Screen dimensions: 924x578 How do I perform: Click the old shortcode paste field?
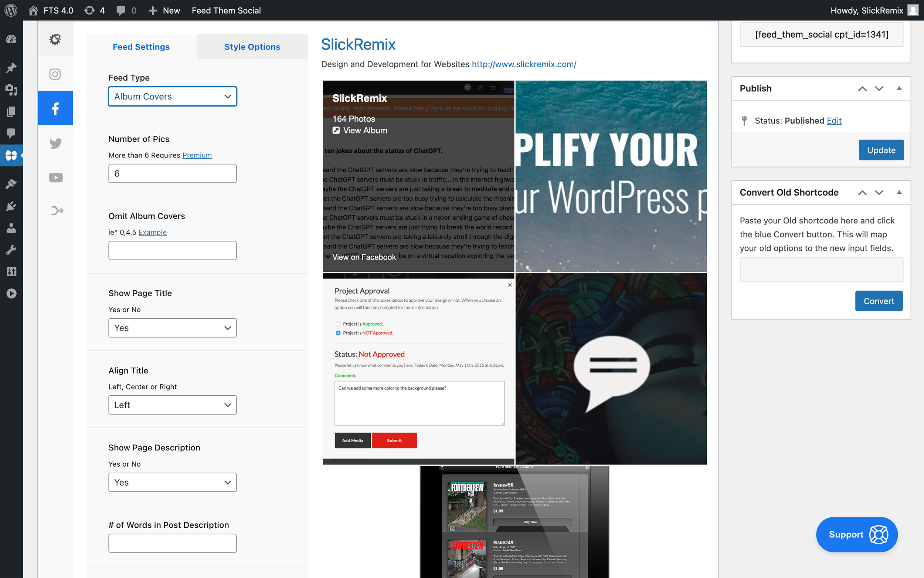(x=822, y=270)
